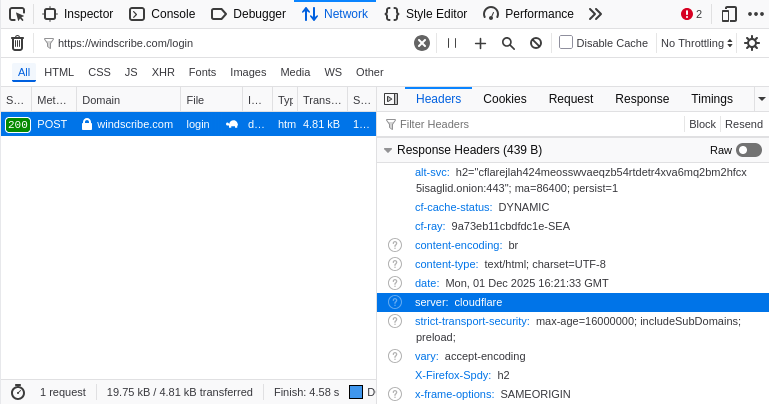Toggle Raw response headers switch

pos(748,150)
